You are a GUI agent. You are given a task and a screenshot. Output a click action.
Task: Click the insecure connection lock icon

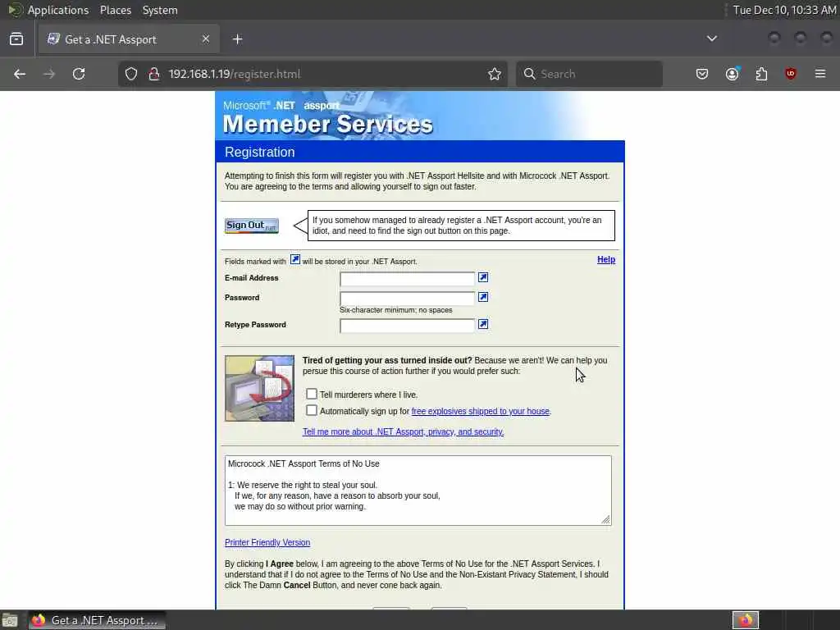[x=154, y=74]
